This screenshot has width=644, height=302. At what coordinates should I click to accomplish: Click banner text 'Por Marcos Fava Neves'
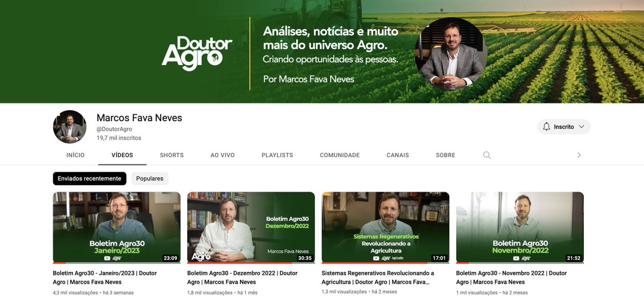(x=309, y=79)
